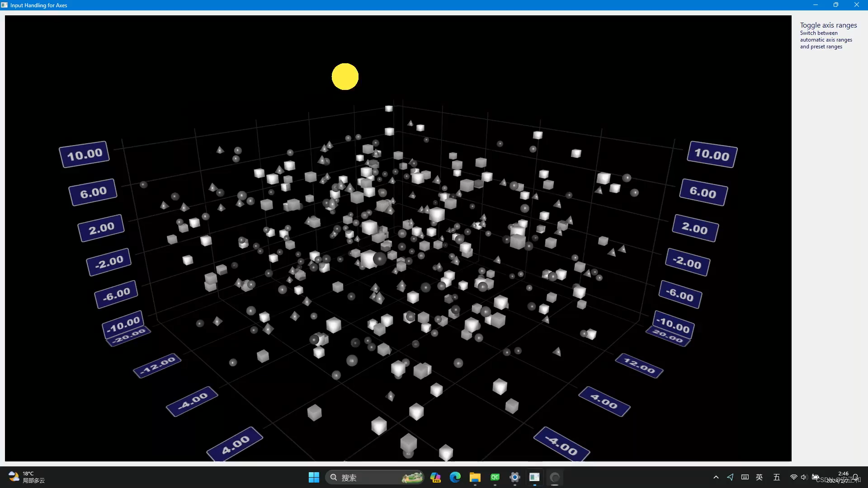Toggle axis ranges in the side panel

pos(828,25)
